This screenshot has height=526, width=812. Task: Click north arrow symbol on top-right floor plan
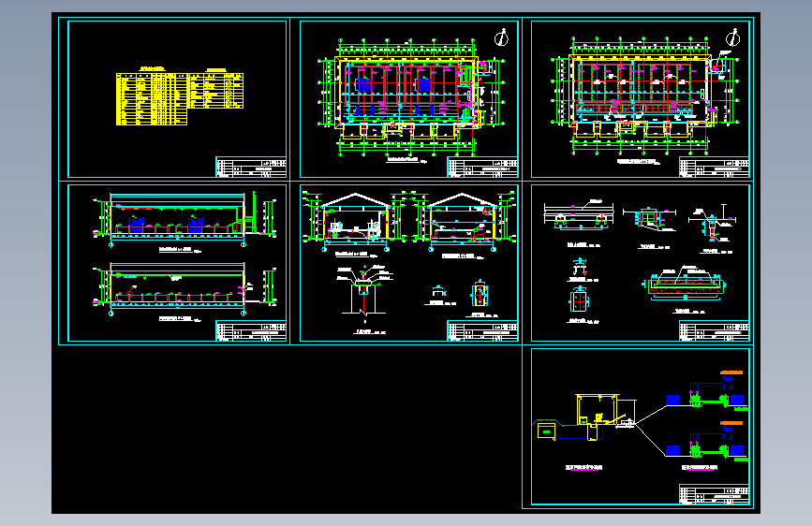point(732,37)
